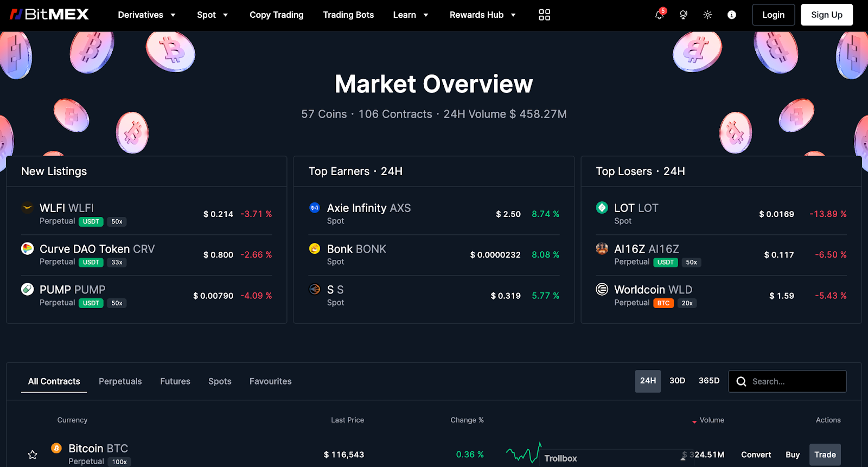
Task: Switch to the Spots tab
Action: click(x=220, y=381)
